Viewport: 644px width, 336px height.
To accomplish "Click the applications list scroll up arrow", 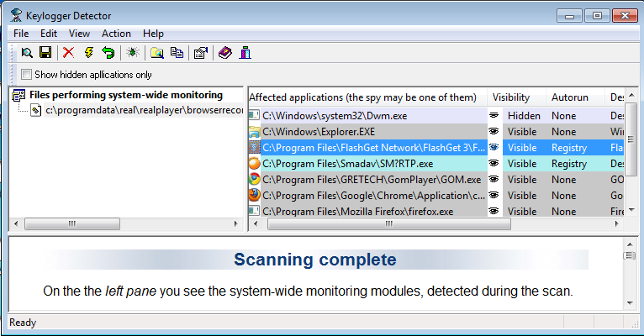I will pos(631,95).
